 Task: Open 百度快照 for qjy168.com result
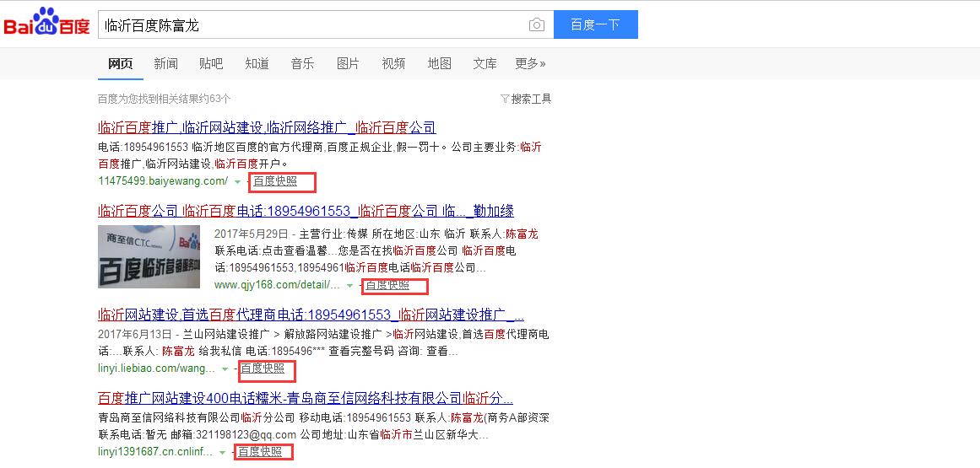tap(387, 285)
